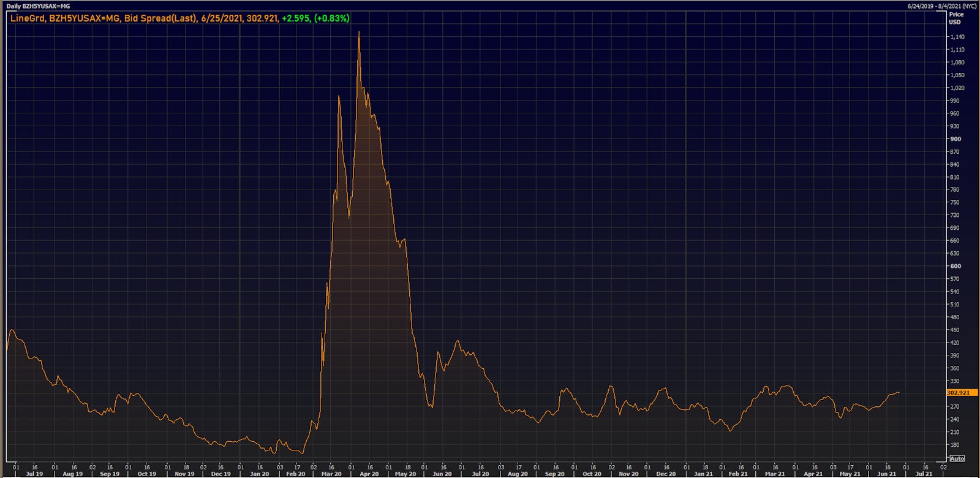This screenshot has width=980, height=478.
Task: Click the Sep 19 month label
Action: click(x=110, y=474)
